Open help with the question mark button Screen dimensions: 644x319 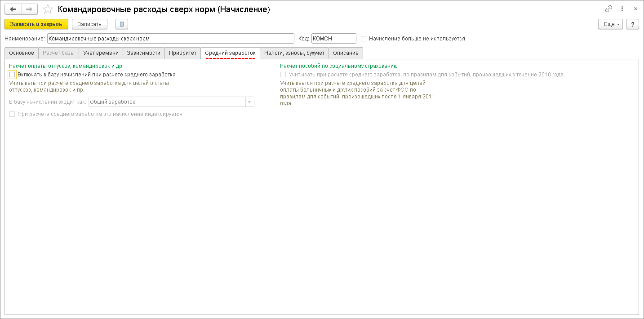[x=633, y=24]
